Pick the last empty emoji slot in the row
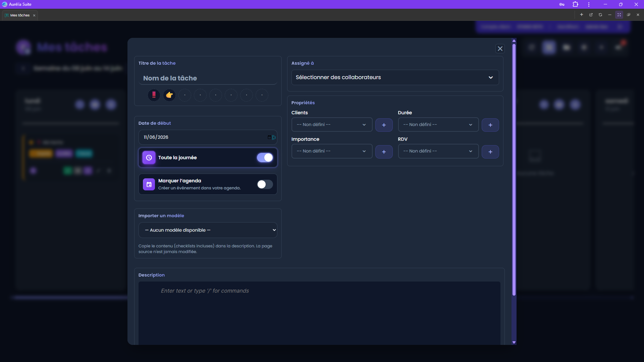 point(262,95)
